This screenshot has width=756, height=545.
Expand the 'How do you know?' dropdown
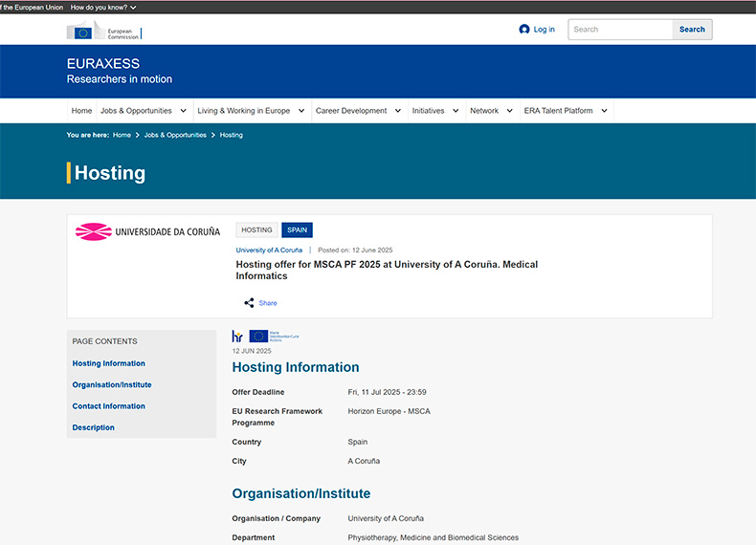pyautogui.click(x=103, y=8)
